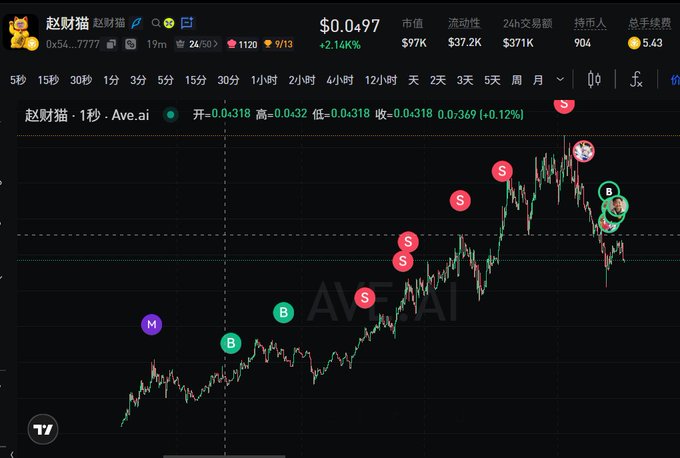
Task: Toggle the green dot legend indicator
Action: 171,114
